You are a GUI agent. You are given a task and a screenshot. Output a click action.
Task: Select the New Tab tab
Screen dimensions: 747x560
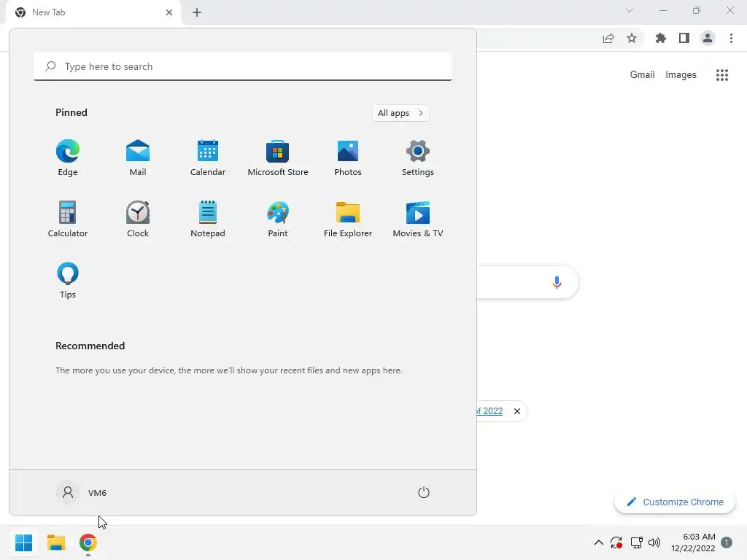coord(93,12)
